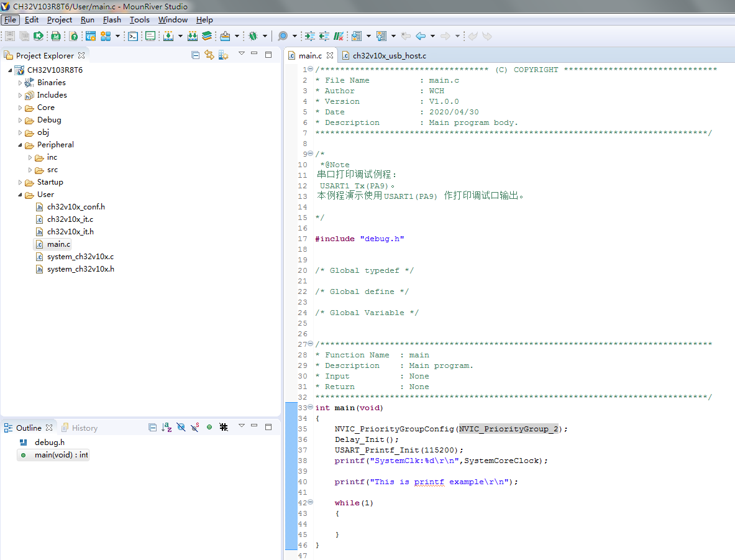Click the Collapse All icon in Outline panel
This screenshot has width=735, height=560.
pos(153,428)
